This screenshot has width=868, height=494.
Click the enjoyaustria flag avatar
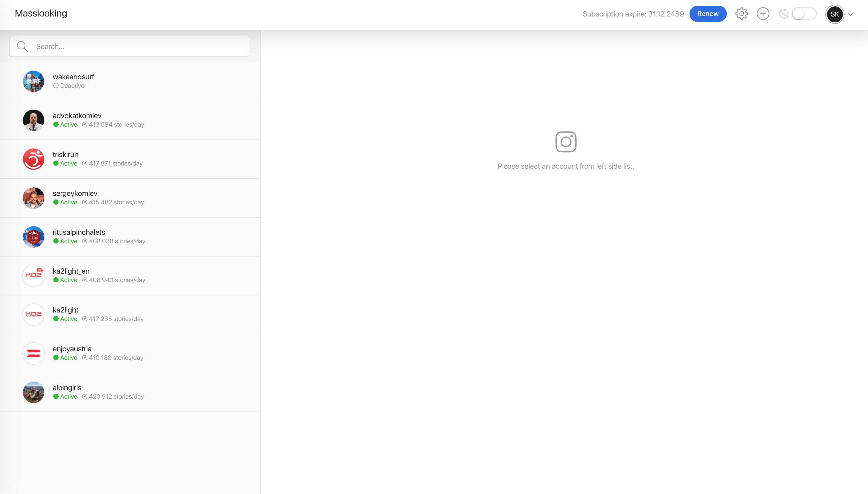click(33, 353)
